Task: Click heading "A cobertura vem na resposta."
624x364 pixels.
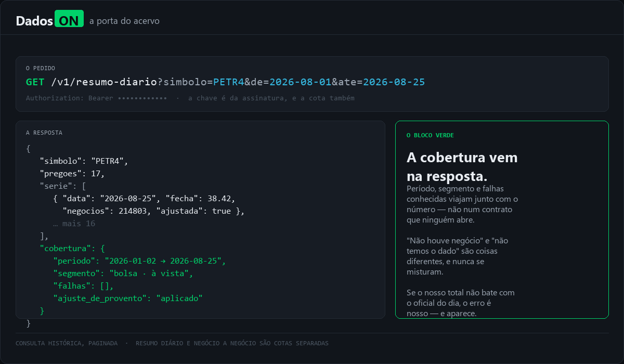Action: [x=462, y=167]
